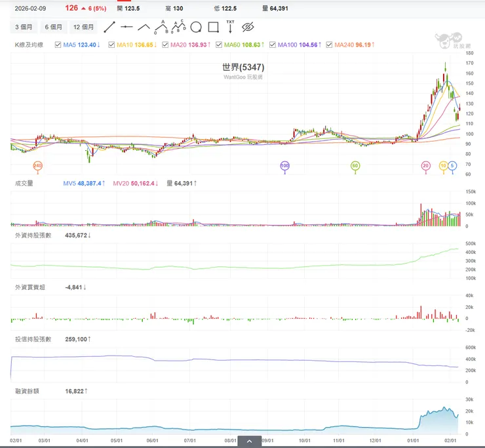Image resolution: width=485 pixels, height=448 pixels.
Task: Select the horizontal line drawing tool
Action: (x=126, y=28)
